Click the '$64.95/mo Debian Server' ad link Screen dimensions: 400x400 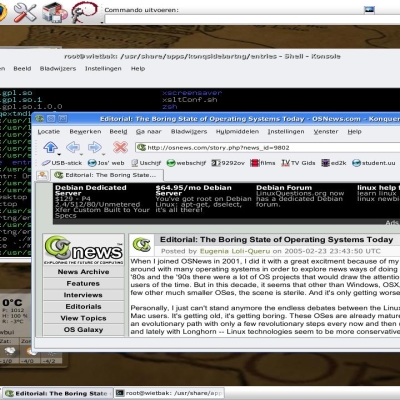193,190
